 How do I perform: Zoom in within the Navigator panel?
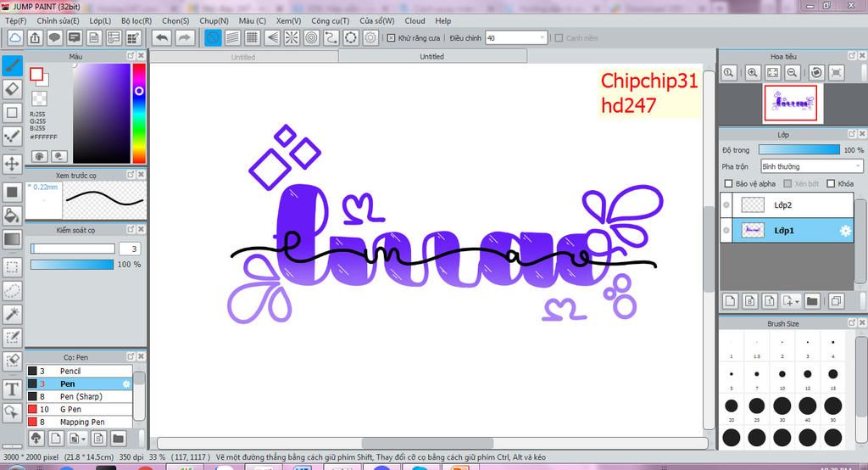pyautogui.click(x=753, y=72)
